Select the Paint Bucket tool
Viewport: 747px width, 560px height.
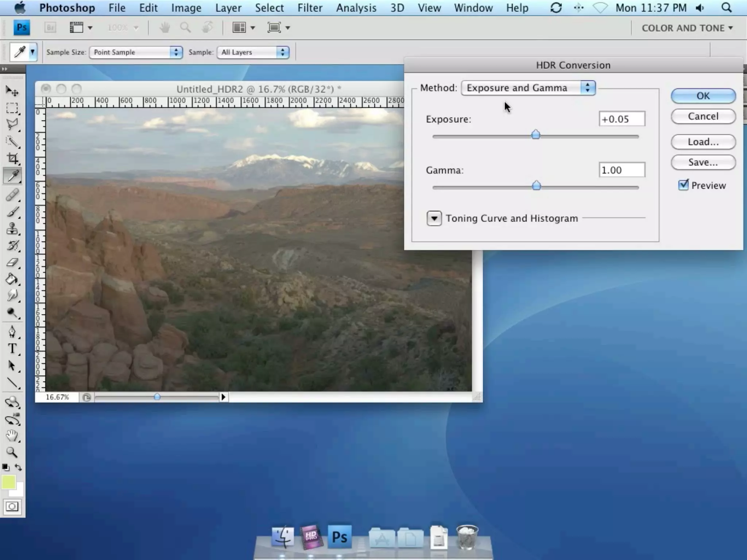pos(12,280)
